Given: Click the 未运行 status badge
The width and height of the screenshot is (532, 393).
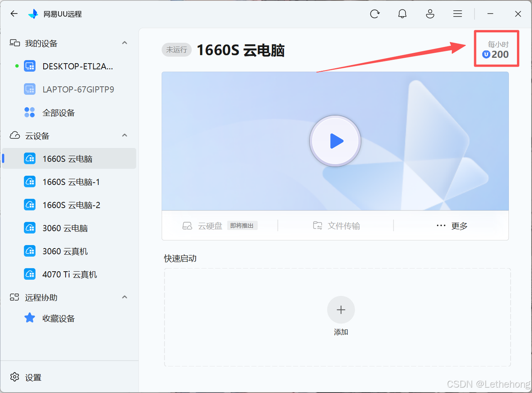Looking at the screenshot, I should (177, 50).
